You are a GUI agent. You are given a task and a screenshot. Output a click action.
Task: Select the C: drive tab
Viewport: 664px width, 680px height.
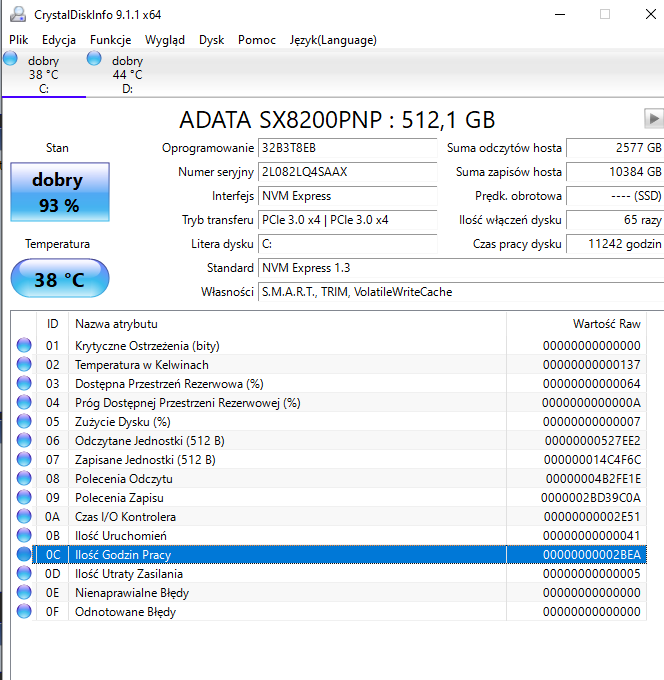44,74
